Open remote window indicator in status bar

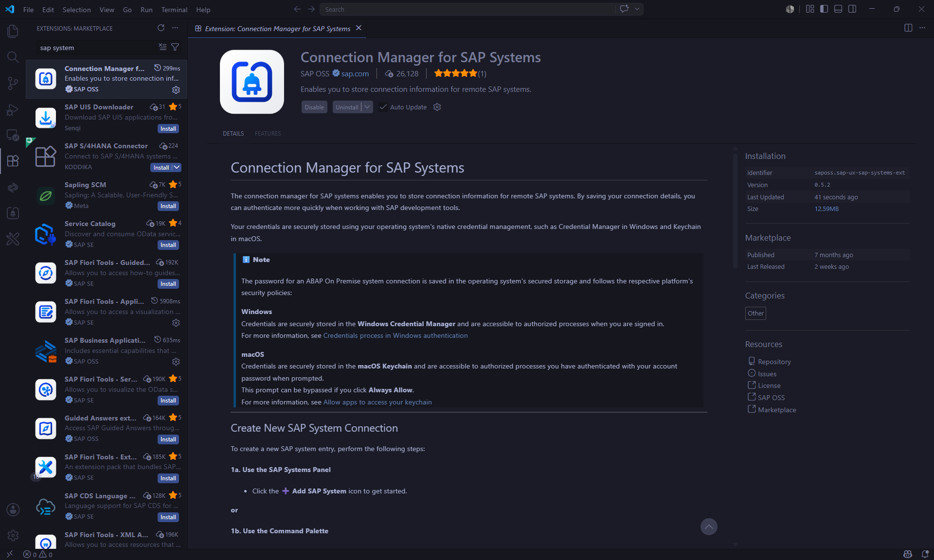[x=9, y=555]
